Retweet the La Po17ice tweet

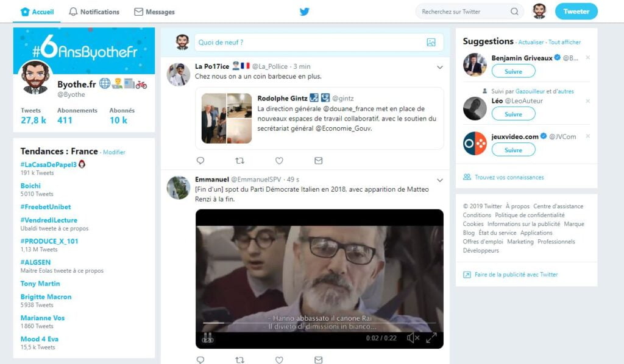point(239,161)
